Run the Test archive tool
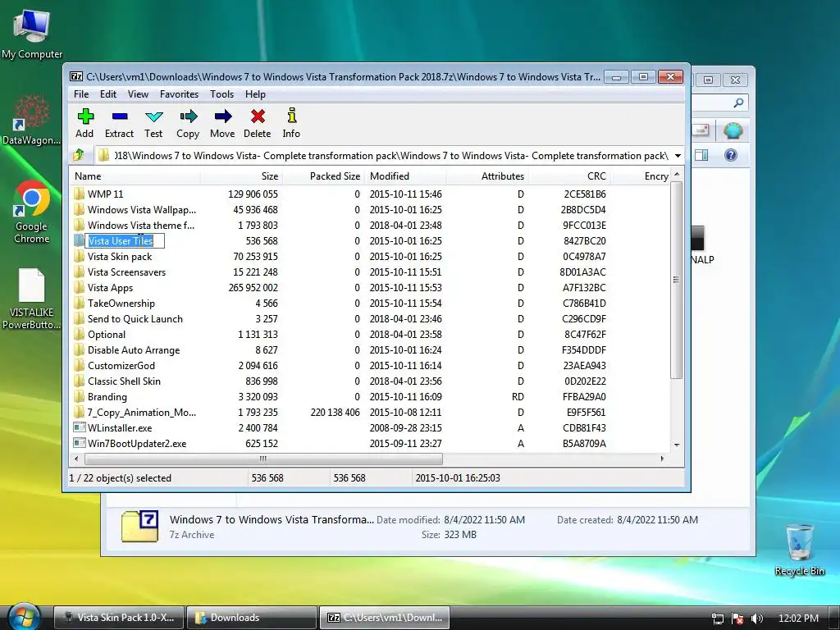 [x=153, y=116]
